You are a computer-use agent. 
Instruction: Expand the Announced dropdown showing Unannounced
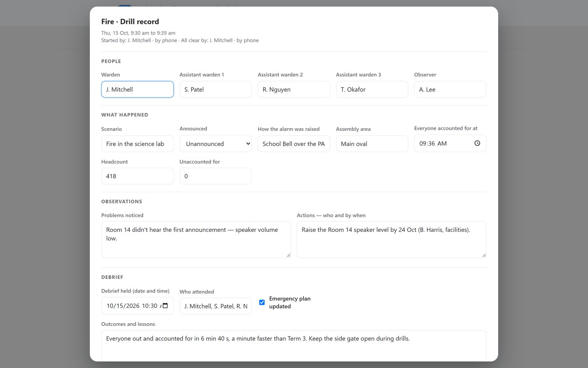(x=215, y=144)
